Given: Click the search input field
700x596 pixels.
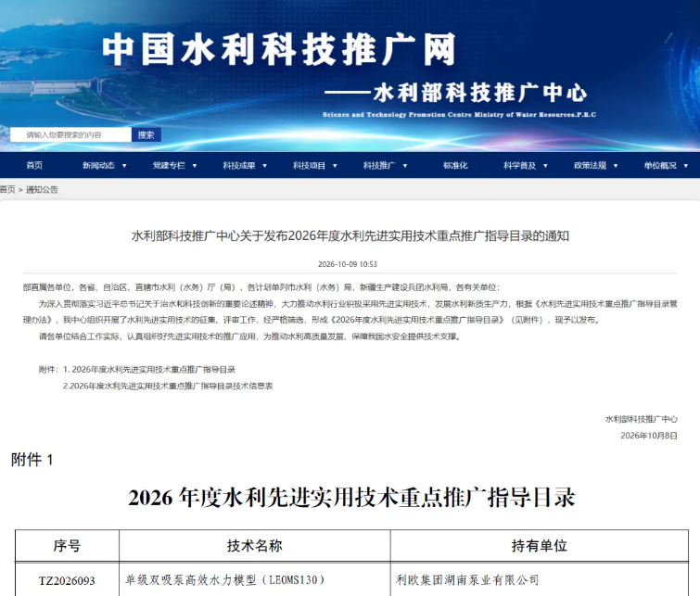Looking at the screenshot, I should [x=70, y=134].
